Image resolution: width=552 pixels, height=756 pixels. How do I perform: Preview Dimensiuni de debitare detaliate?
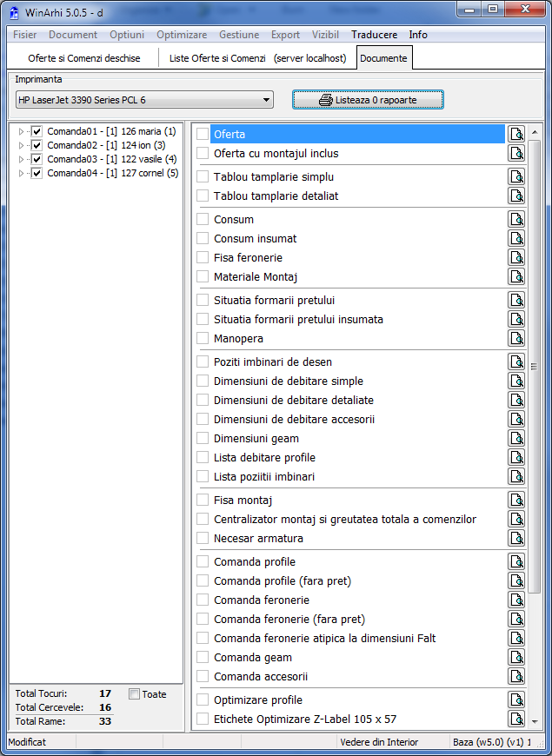pyautogui.click(x=516, y=401)
